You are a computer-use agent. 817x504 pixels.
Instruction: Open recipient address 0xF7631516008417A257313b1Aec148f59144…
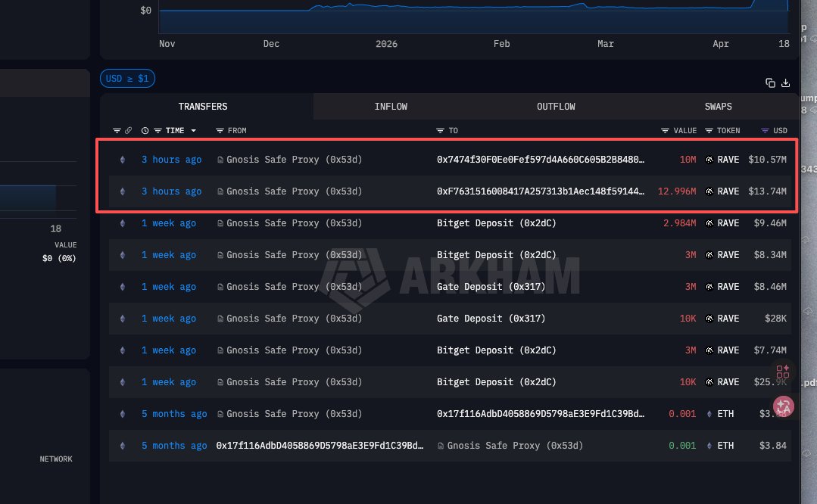(x=541, y=191)
